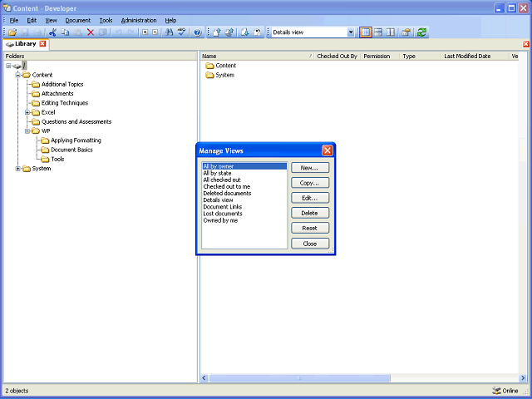Collapse the WP folder node
Screen dimensions: 532x399
pyautogui.click(x=27, y=131)
